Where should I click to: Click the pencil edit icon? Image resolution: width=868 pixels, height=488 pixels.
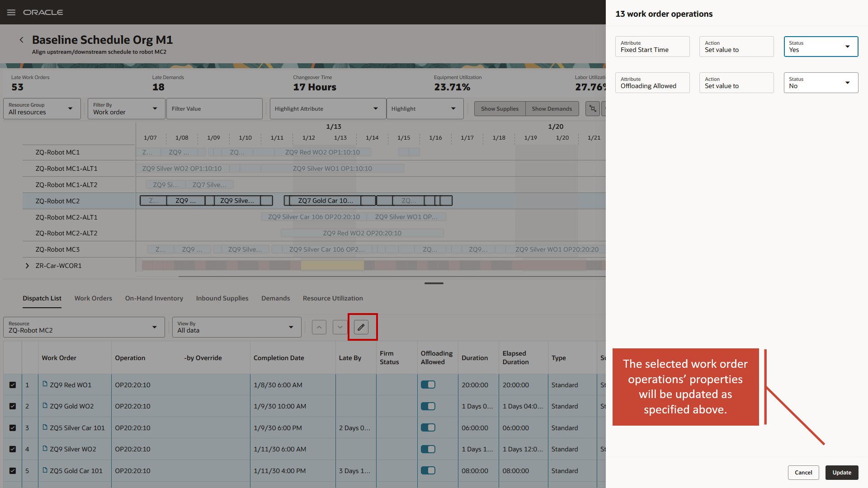361,327
